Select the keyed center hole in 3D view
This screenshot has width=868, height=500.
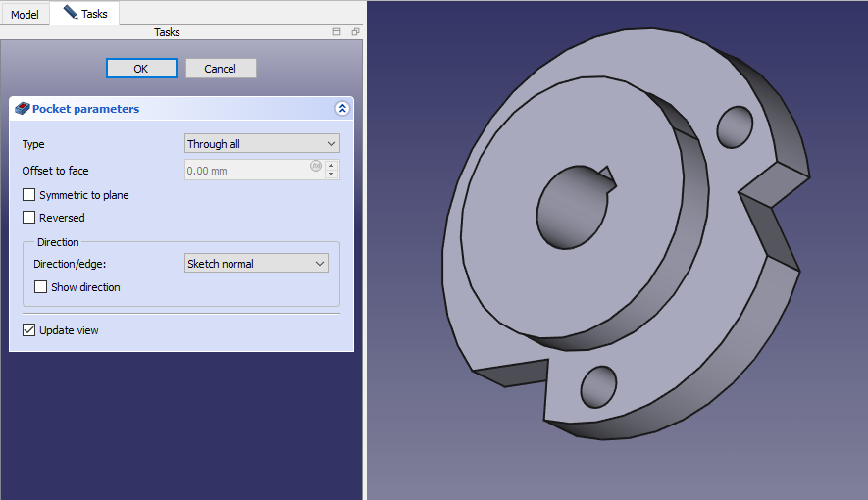coord(571,207)
